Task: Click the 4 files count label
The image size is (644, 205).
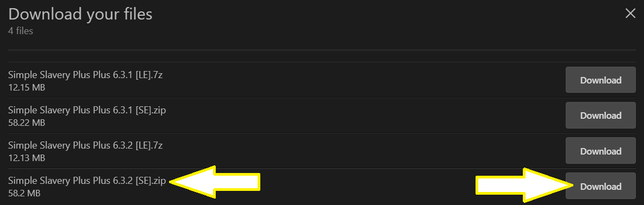Action: (21, 31)
